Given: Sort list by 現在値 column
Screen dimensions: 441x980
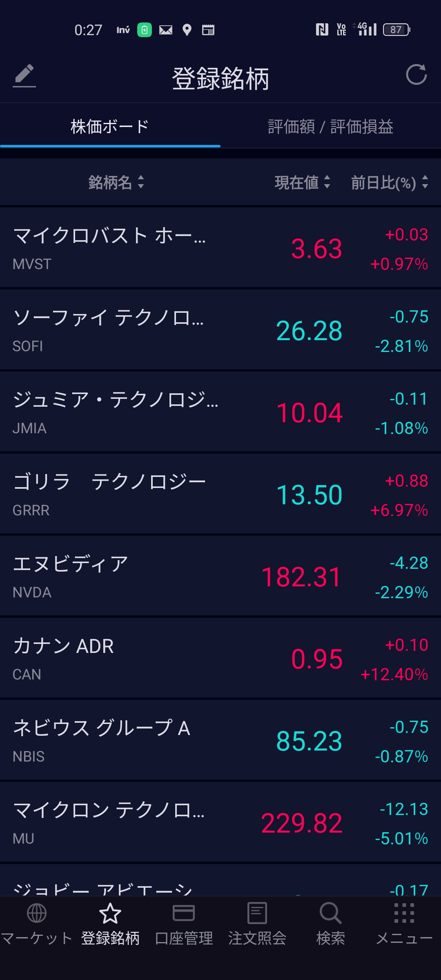Looking at the screenshot, I should point(302,182).
